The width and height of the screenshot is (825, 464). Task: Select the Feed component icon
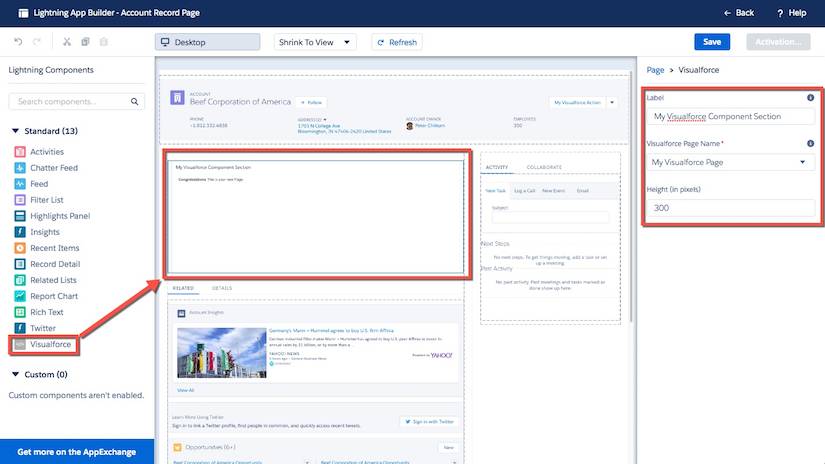point(20,184)
